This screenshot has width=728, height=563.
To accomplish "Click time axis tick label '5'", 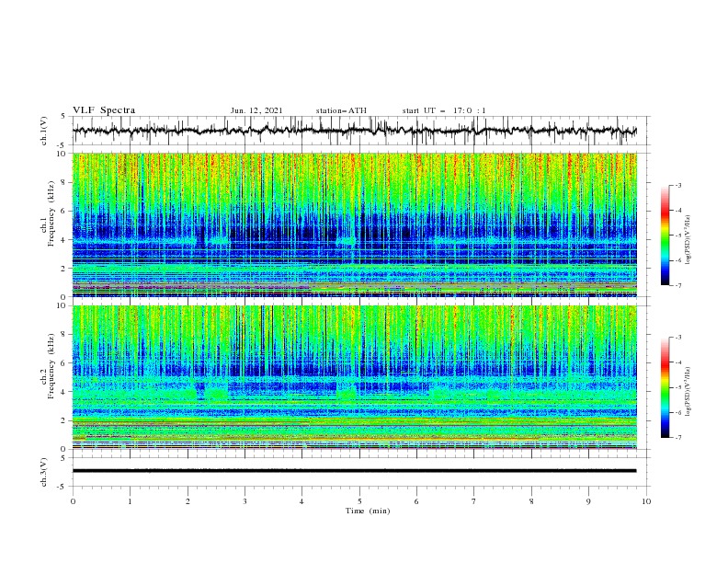I will (359, 501).
